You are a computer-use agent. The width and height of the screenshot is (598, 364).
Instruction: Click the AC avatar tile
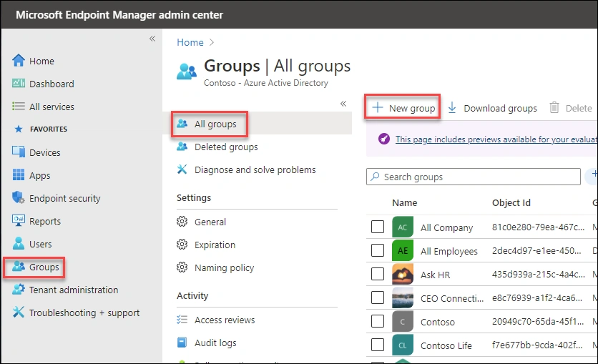(402, 227)
